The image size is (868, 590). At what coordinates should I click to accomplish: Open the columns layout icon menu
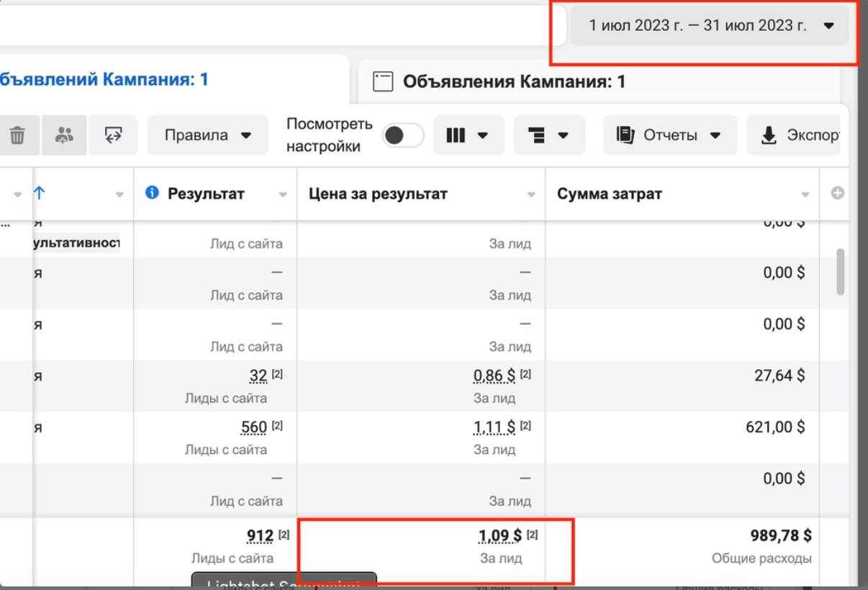click(x=468, y=135)
